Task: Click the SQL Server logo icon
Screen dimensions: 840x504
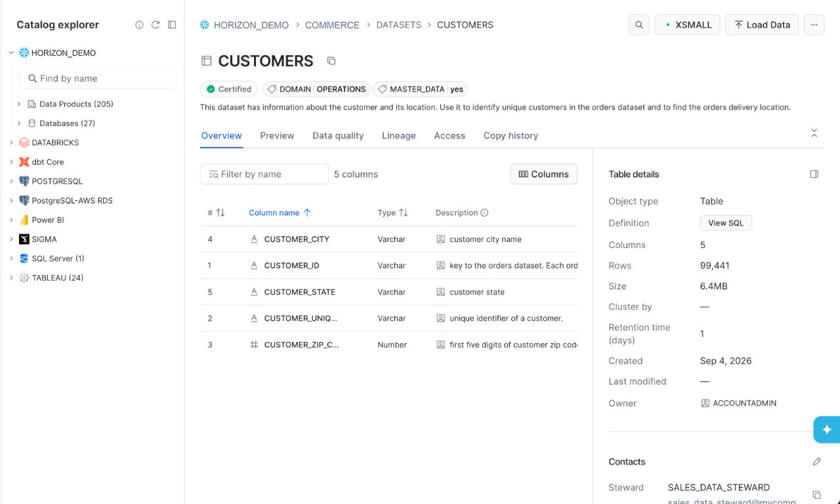Action: 24,259
